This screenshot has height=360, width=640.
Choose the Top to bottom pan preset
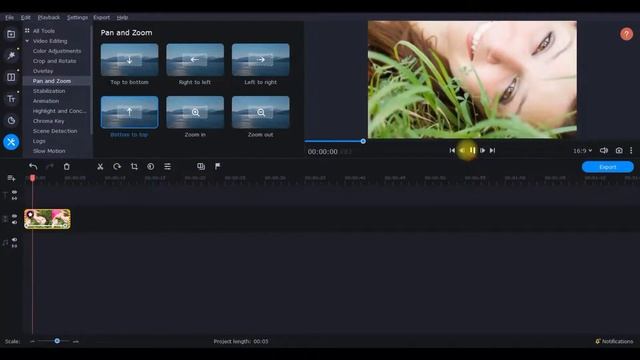pyautogui.click(x=129, y=60)
